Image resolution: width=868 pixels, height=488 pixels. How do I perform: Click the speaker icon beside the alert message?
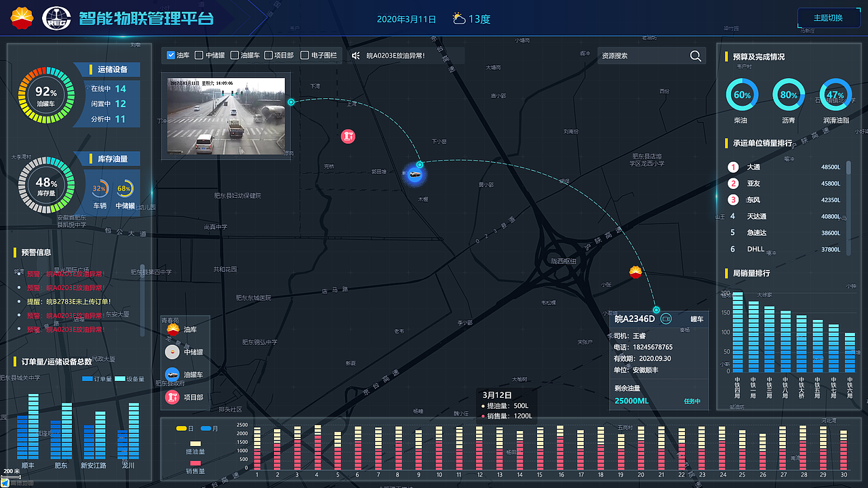pyautogui.click(x=355, y=56)
